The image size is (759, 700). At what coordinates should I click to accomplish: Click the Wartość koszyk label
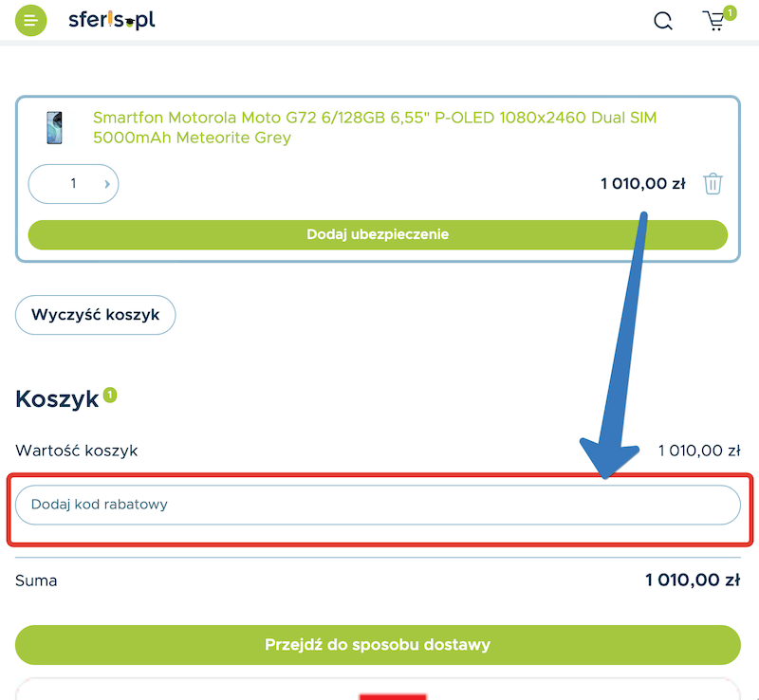pyautogui.click(x=77, y=451)
